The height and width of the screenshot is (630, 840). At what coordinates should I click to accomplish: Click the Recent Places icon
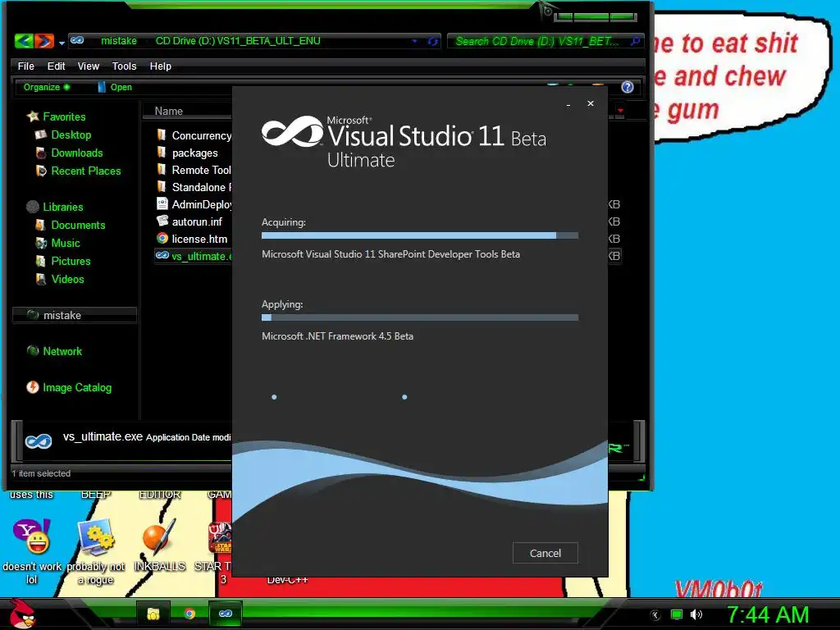(x=41, y=171)
